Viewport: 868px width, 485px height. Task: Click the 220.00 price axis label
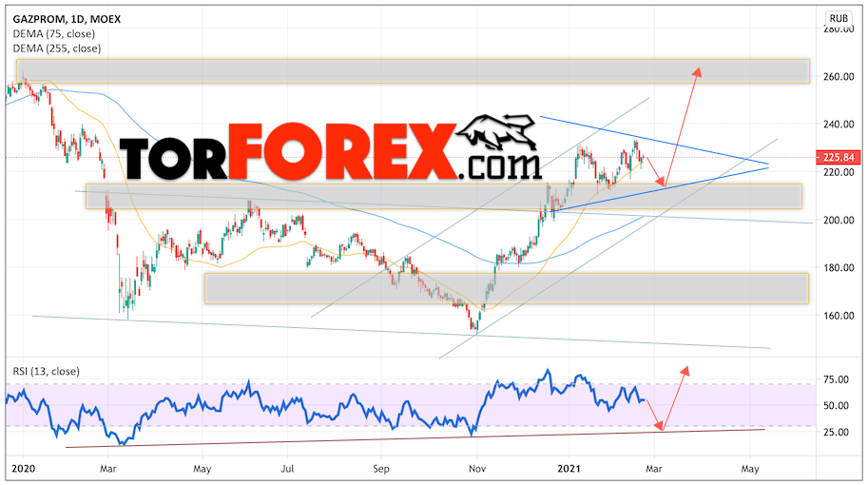[x=839, y=172]
